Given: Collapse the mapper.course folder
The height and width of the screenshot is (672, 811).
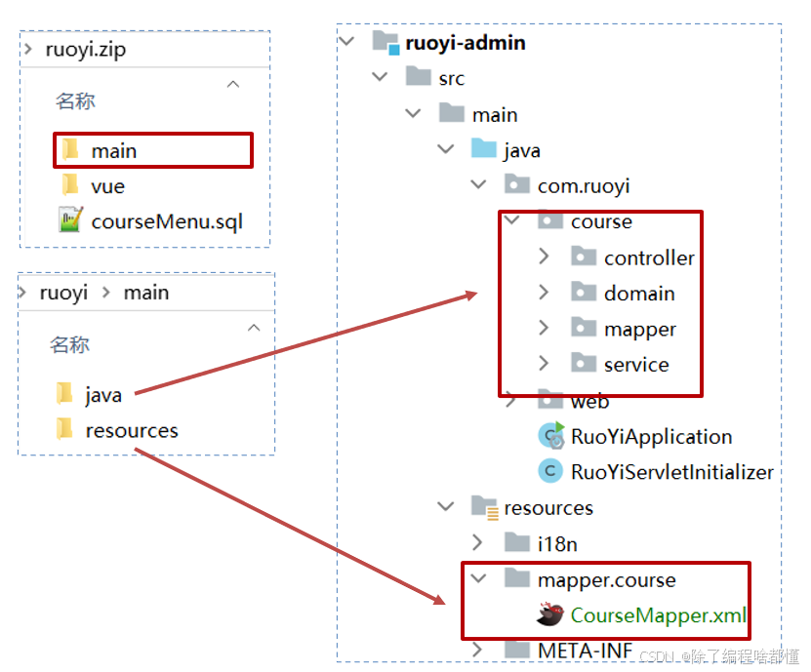Looking at the screenshot, I should [x=478, y=578].
